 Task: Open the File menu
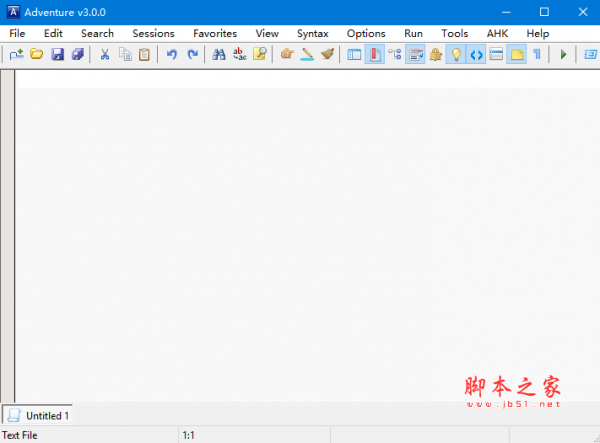[x=17, y=34]
